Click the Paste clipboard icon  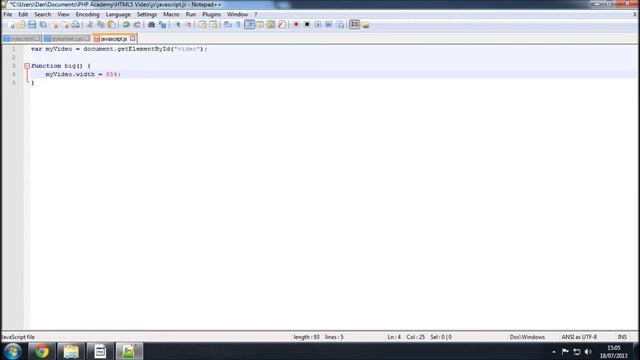coord(111,25)
